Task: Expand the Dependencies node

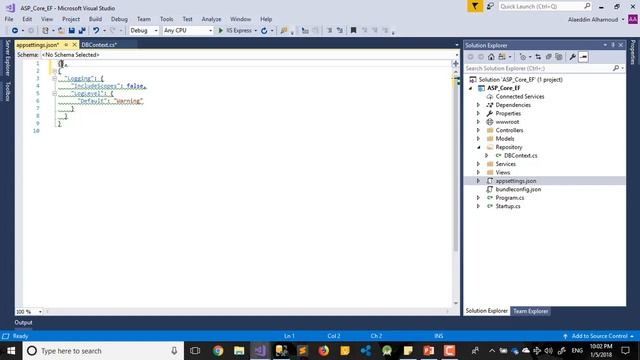Action: [478, 105]
